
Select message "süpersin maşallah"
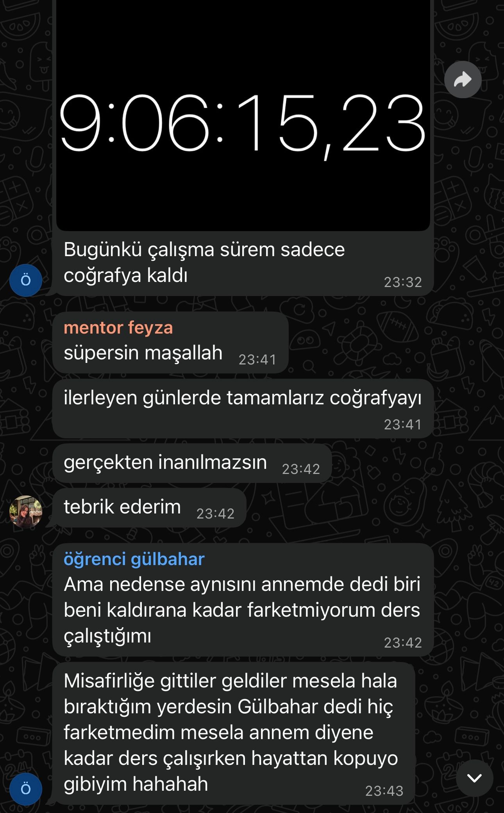pos(170,343)
